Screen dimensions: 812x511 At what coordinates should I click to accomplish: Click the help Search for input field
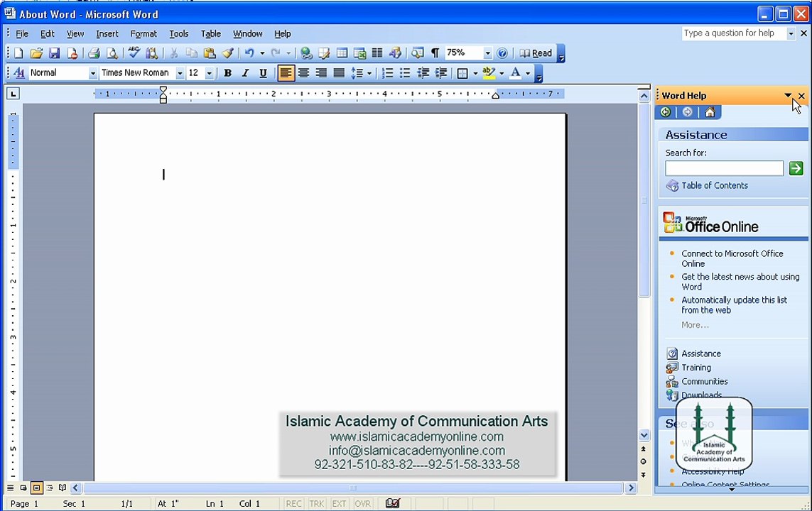724,169
